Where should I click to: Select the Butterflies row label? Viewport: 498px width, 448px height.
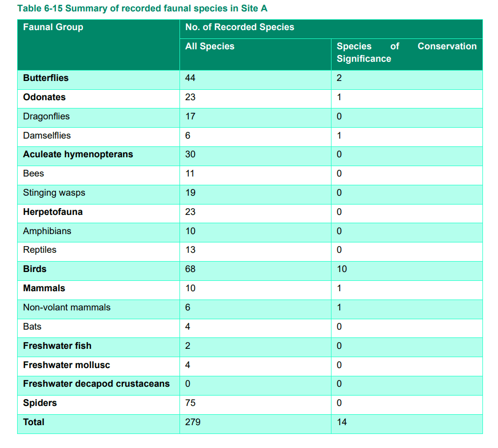[46, 78]
